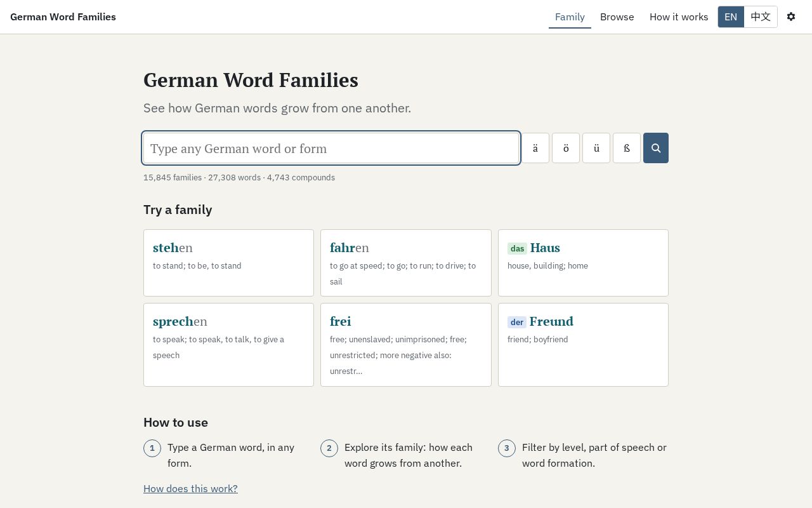Focus the German word search field
This screenshot has height=508, width=812.
click(331, 148)
